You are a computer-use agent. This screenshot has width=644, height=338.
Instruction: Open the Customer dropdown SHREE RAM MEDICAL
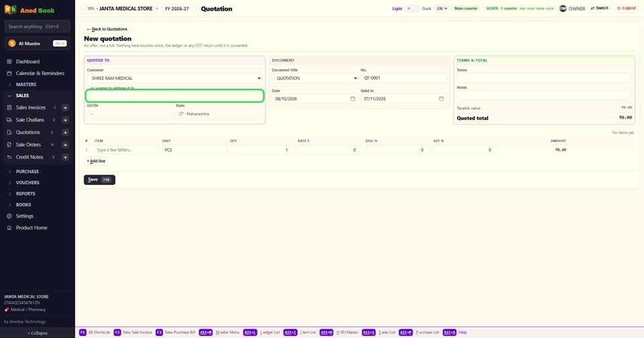pyautogui.click(x=174, y=78)
